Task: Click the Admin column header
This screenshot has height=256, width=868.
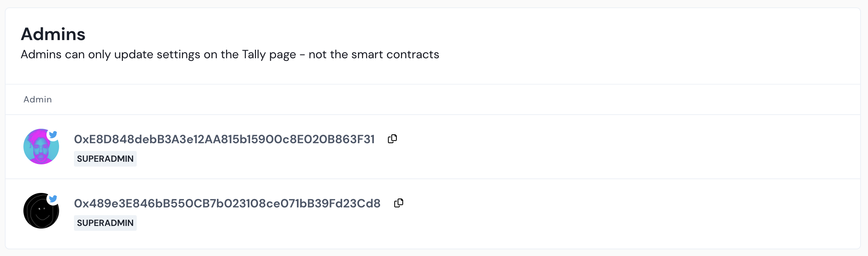Action: coord(38,99)
